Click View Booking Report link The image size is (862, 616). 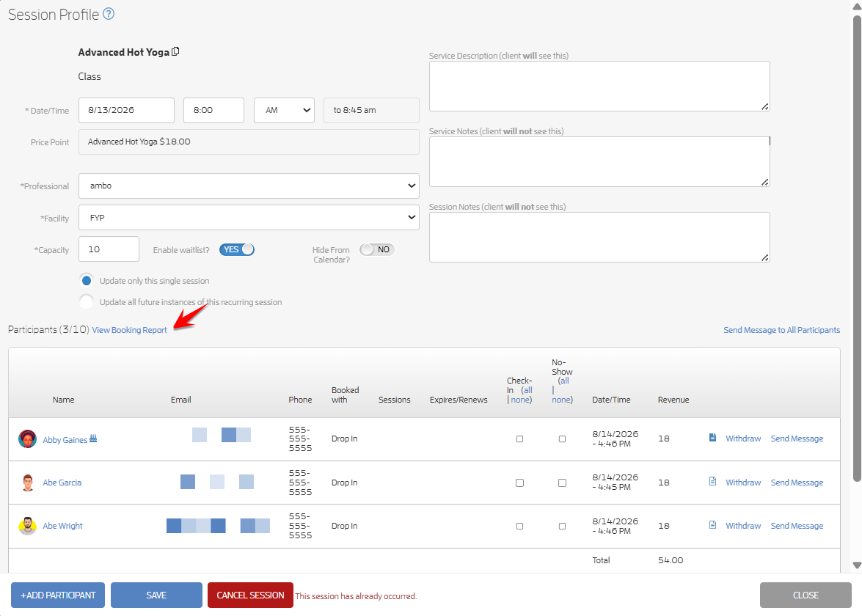click(x=129, y=330)
